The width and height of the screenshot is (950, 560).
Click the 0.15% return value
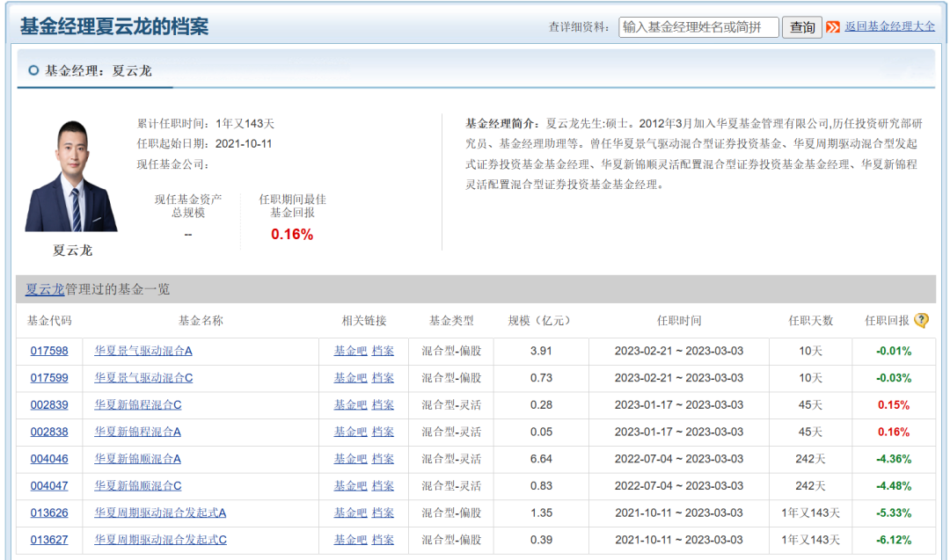coord(894,404)
